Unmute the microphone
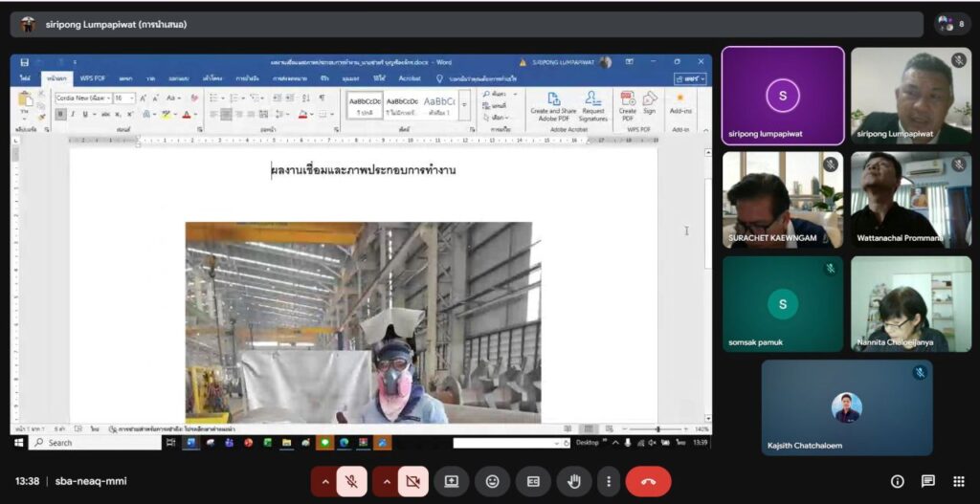 tap(351, 481)
